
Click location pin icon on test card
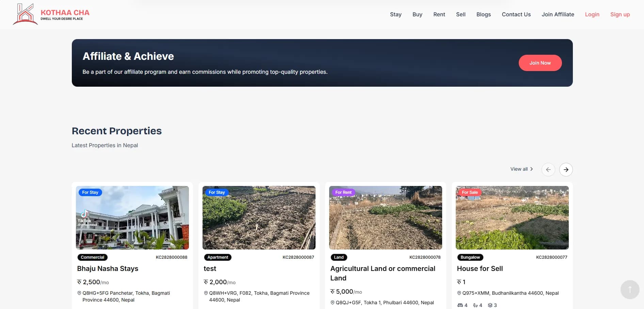point(206,293)
